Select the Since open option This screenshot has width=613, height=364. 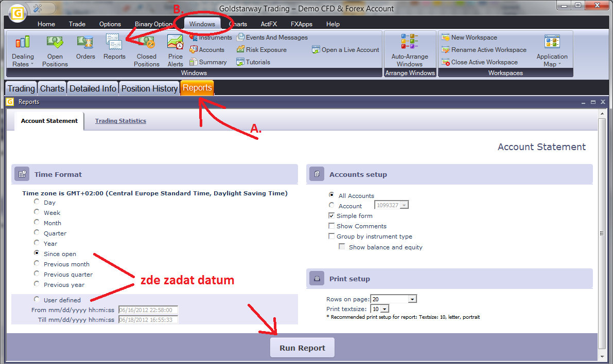(37, 253)
